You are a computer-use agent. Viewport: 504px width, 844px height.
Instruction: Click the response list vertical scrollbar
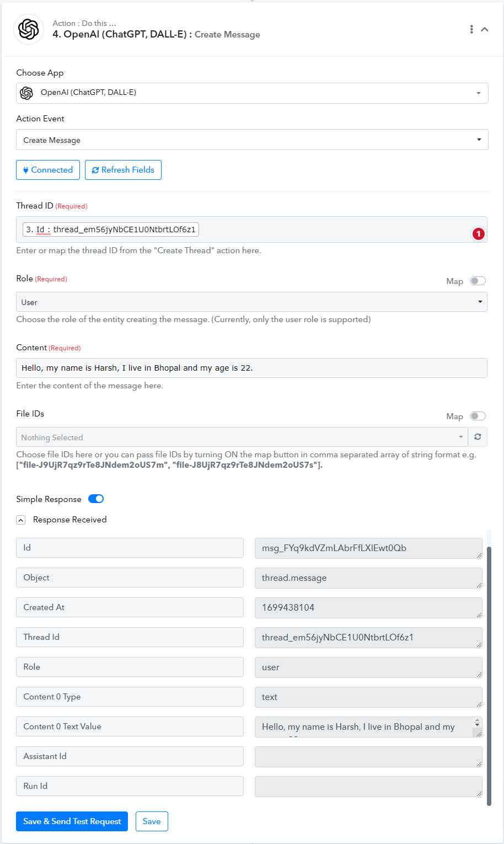point(489,676)
